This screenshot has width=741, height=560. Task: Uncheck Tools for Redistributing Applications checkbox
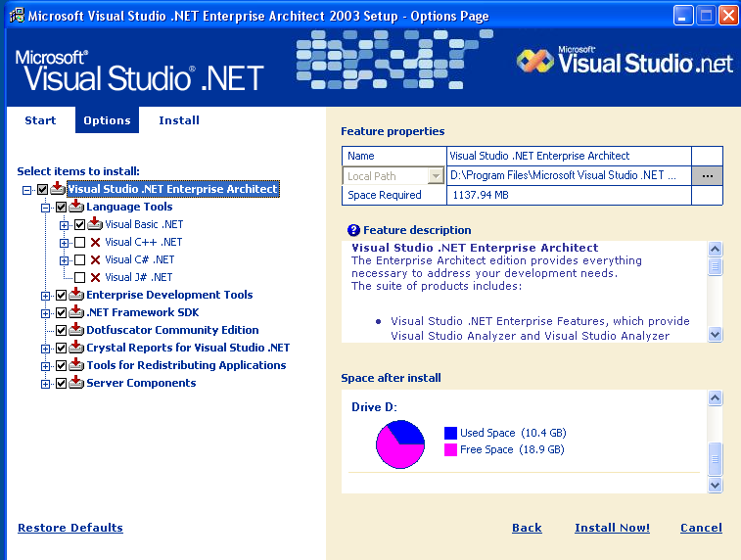(x=61, y=366)
